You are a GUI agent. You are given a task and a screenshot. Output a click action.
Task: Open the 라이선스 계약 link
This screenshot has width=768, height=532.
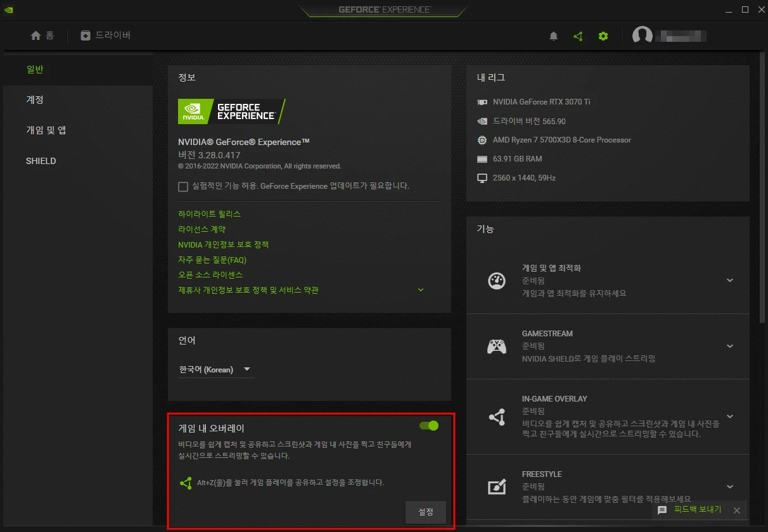(202, 229)
